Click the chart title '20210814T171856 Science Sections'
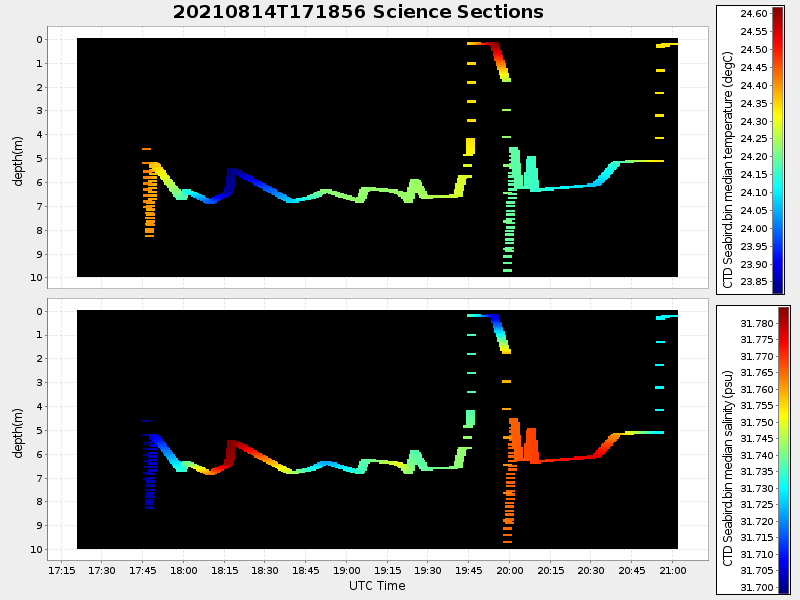 click(x=358, y=12)
